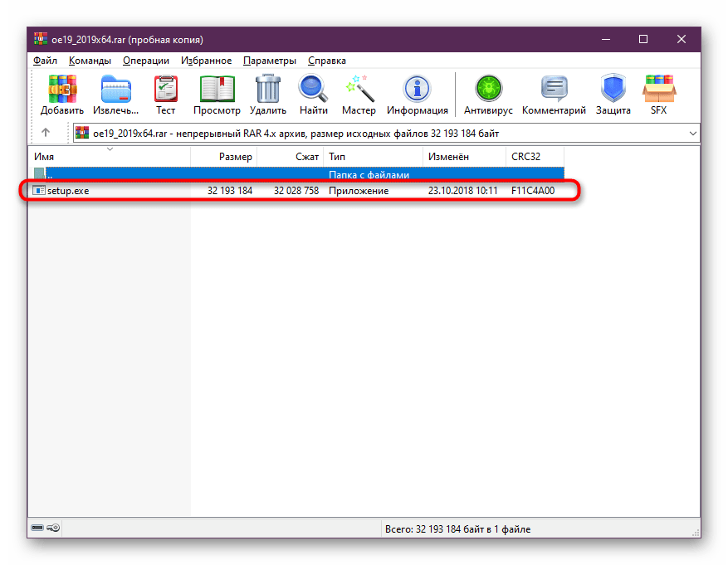Sort files by Размер column header
The image size is (728, 565).
235,156
